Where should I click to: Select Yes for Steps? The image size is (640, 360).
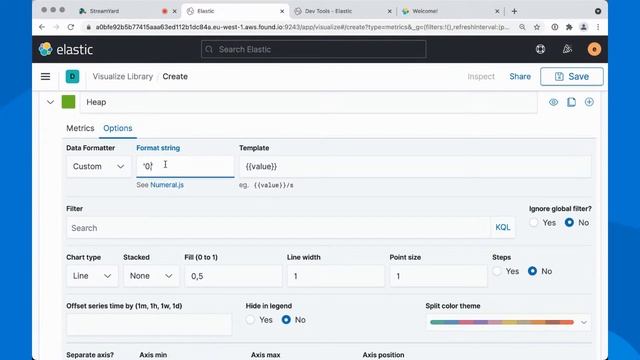point(497,271)
